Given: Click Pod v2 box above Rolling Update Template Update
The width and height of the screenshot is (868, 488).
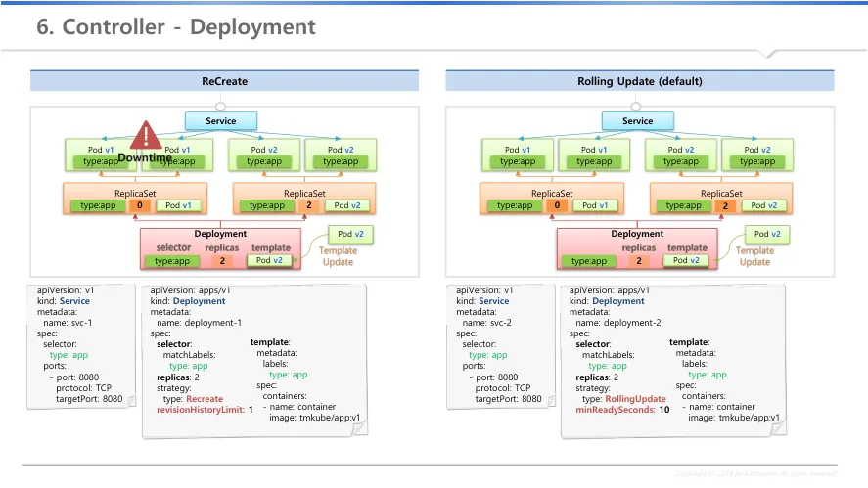Looking at the screenshot, I should (x=762, y=235).
